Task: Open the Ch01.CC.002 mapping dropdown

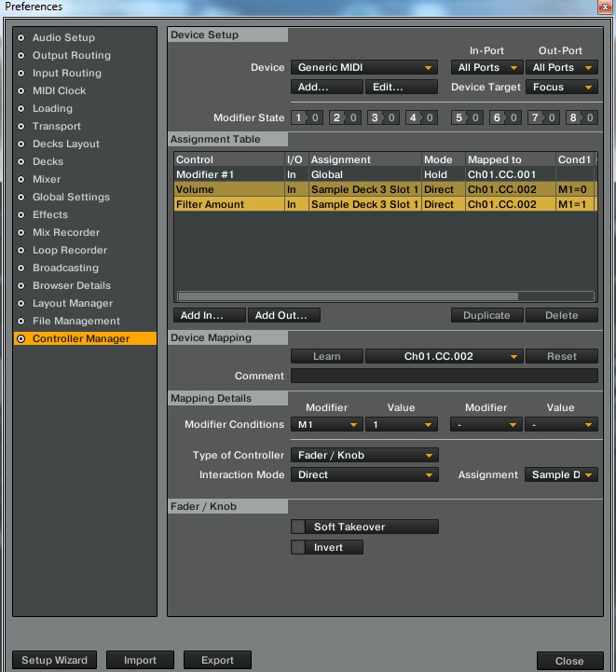Action: [445, 356]
